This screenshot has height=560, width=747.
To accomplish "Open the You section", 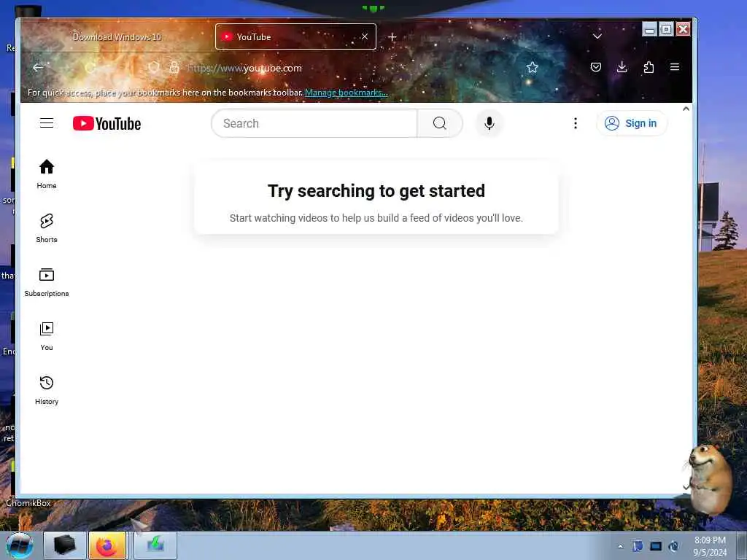I will pos(46,336).
